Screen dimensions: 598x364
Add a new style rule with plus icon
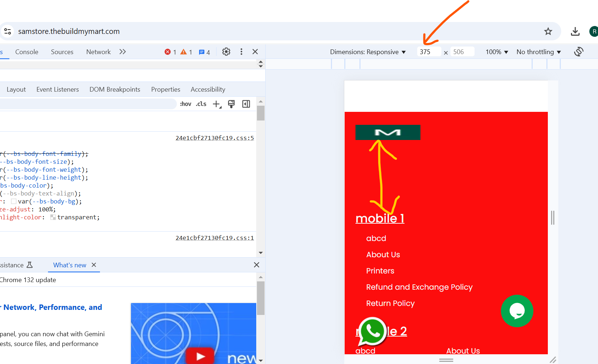[217, 104]
